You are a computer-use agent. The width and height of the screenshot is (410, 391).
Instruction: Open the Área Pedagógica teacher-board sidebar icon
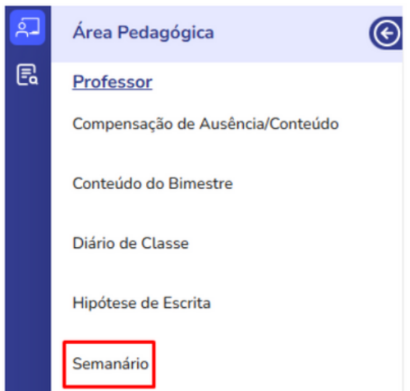27,28
